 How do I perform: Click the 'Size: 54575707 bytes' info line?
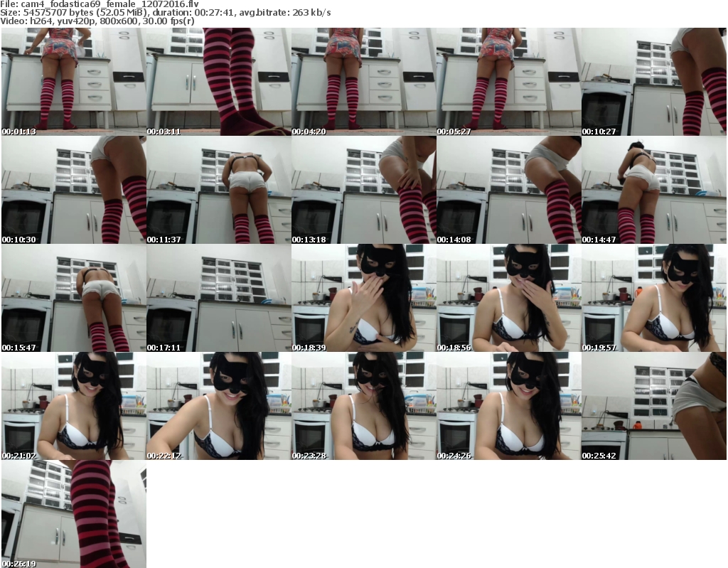pyautogui.click(x=165, y=13)
